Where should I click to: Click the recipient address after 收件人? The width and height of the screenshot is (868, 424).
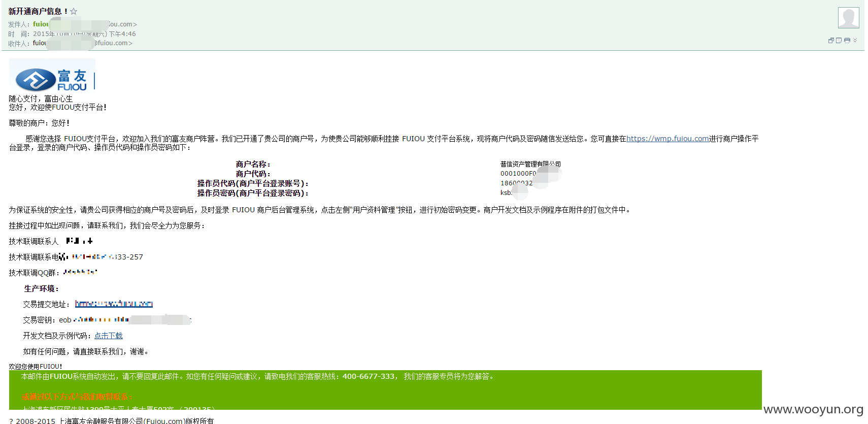point(83,43)
